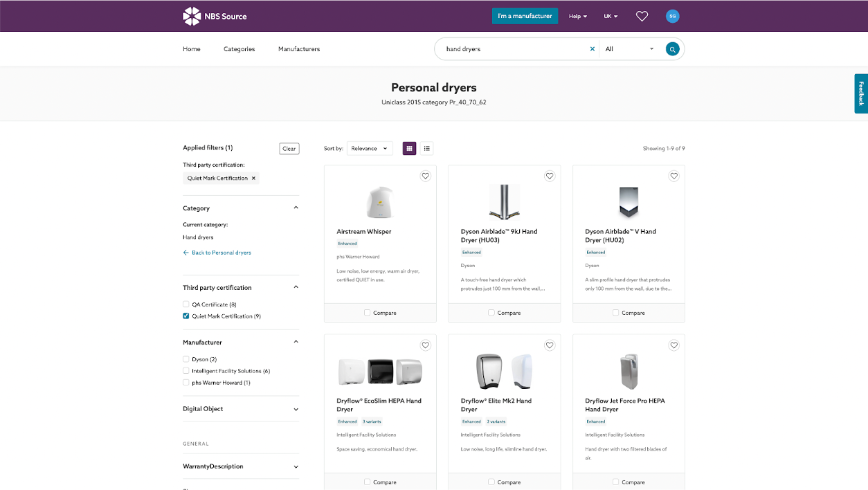Switch to list view
868x490 pixels.
[427, 148]
